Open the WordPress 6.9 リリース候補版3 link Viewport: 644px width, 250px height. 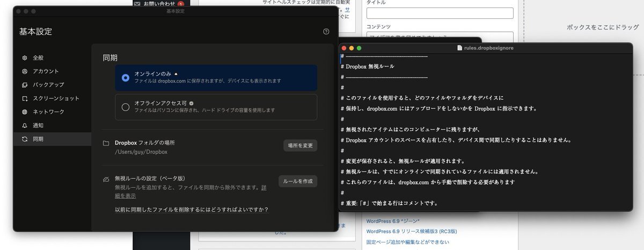pos(411,232)
